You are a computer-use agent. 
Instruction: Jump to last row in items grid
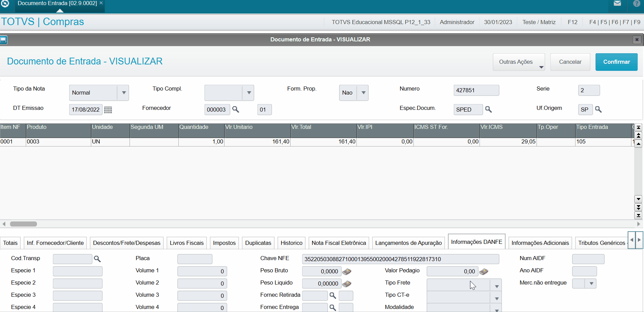click(x=638, y=215)
